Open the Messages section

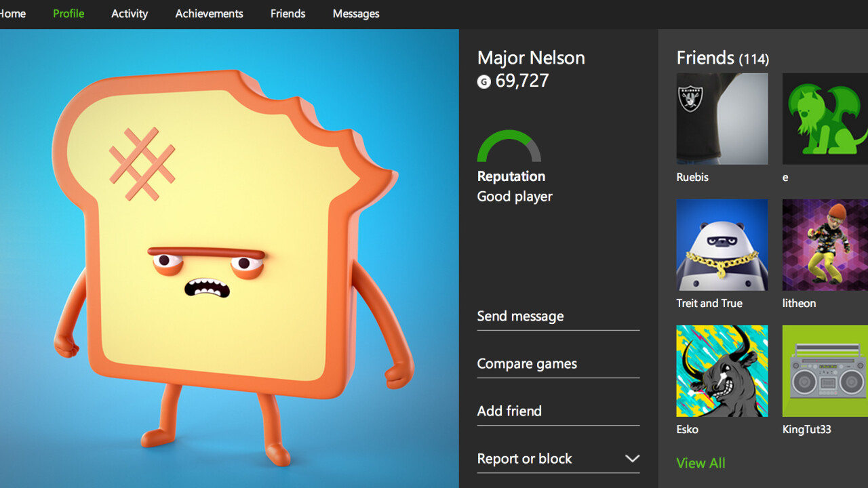pos(355,14)
